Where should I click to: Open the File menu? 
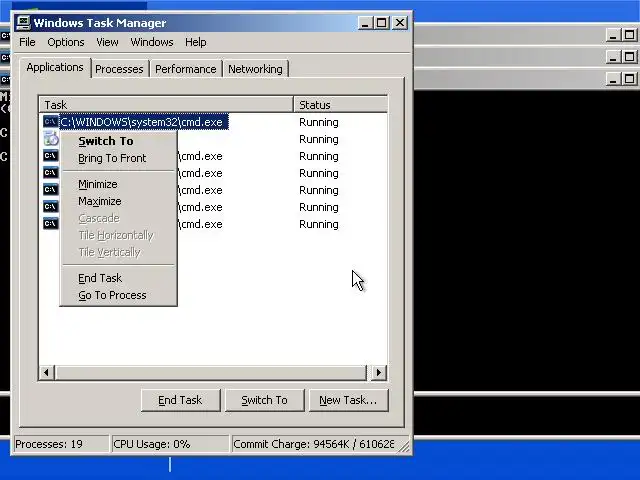tap(27, 42)
